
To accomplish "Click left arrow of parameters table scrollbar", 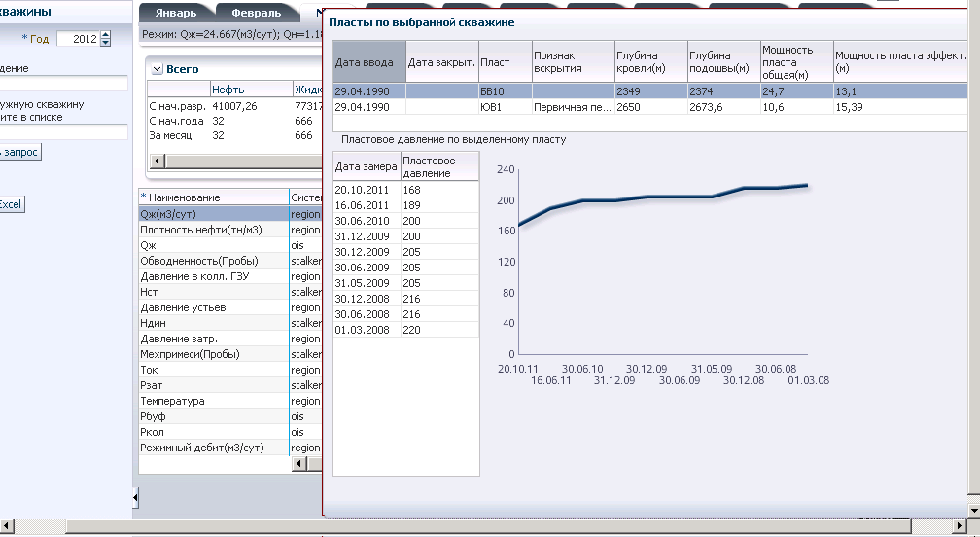I will (x=299, y=463).
